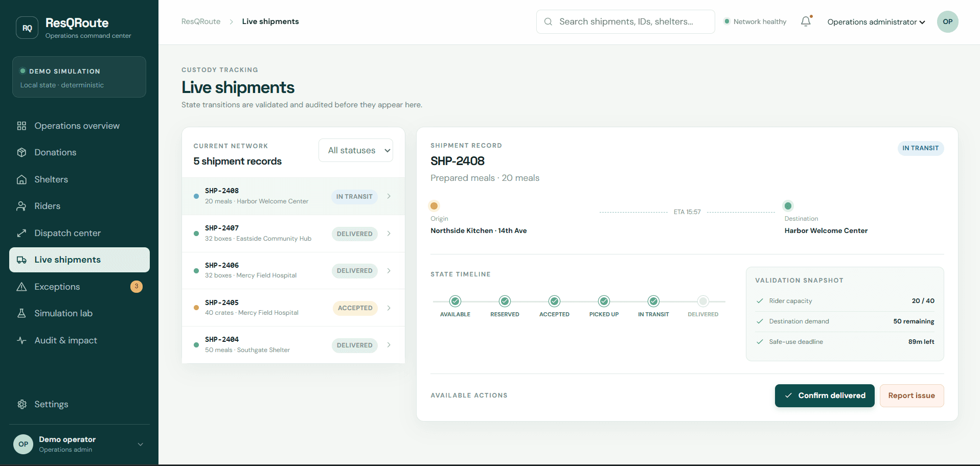This screenshot has width=980, height=466.
Task: Click the Simulation lab flask icon
Action: coord(21,313)
